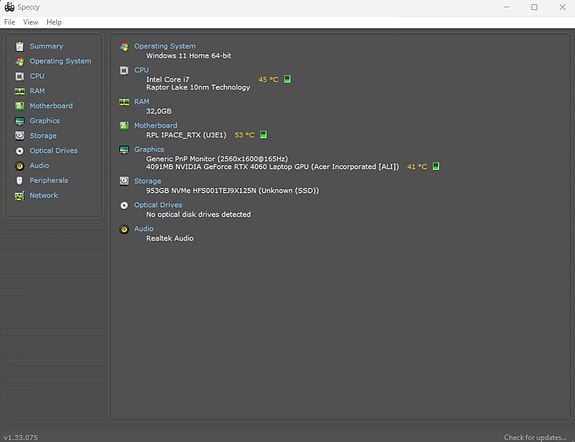Open the Peripherals mouse icon
Viewport: 575px width, 442px height.
[x=19, y=180]
